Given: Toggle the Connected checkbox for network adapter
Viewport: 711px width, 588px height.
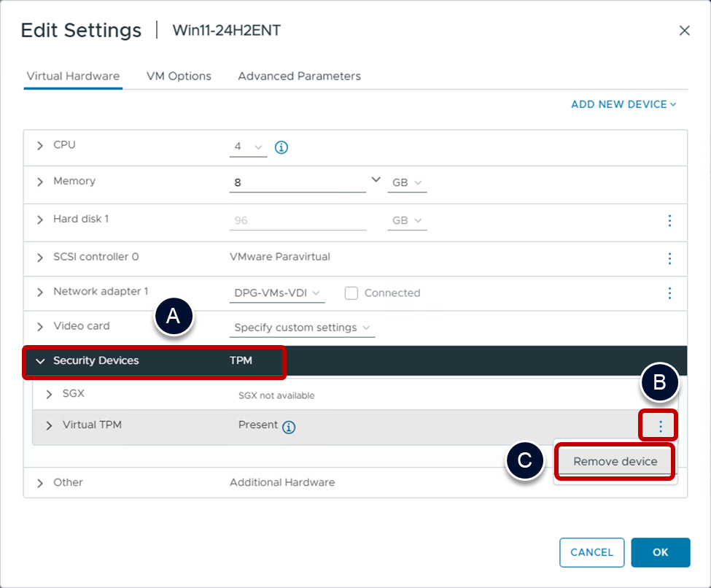Looking at the screenshot, I should click(351, 293).
